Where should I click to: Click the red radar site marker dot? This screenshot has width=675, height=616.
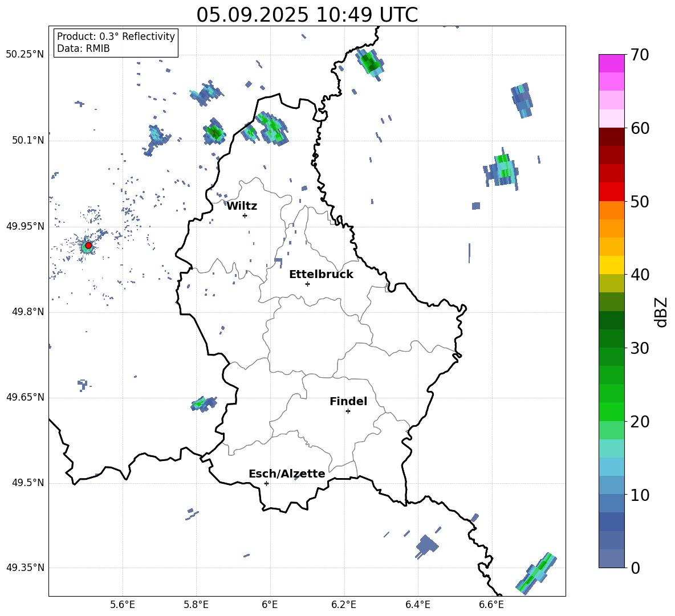(88, 246)
